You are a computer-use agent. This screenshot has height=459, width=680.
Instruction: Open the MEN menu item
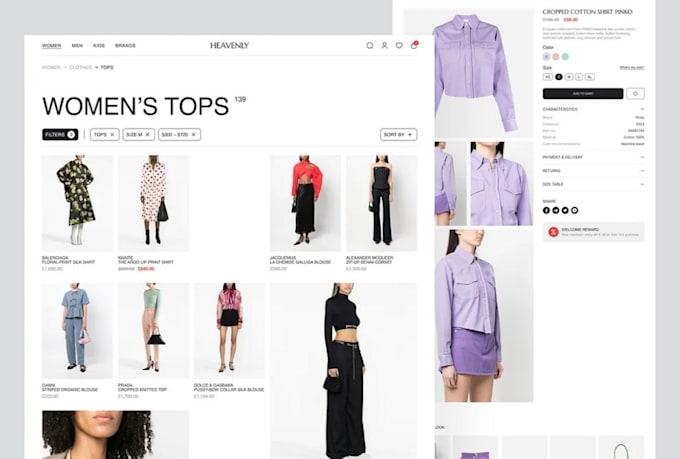point(77,46)
